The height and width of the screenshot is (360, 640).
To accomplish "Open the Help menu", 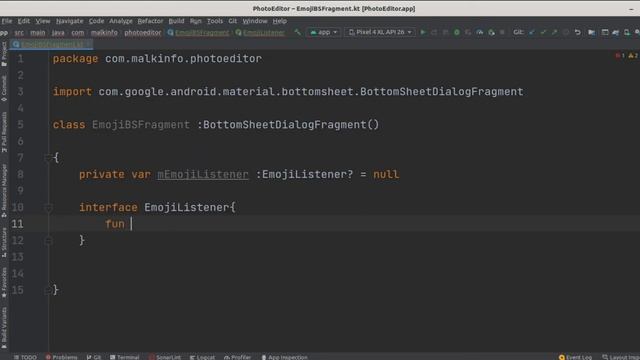I will pos(280,21).
